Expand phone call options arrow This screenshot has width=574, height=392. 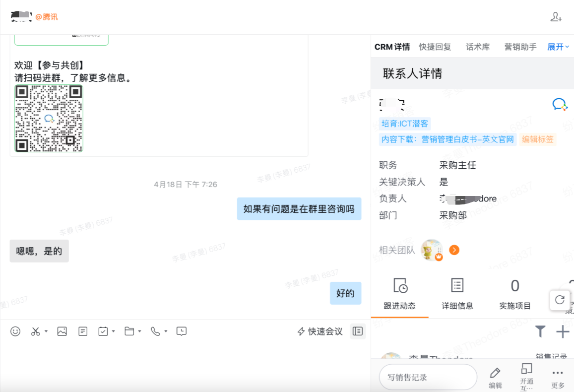click(x=166, y=331)
